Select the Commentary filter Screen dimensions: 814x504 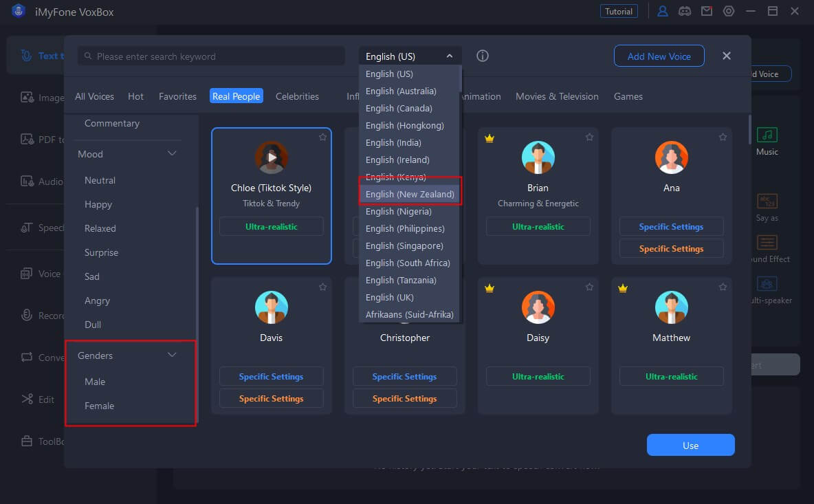[x=112, y=123]
